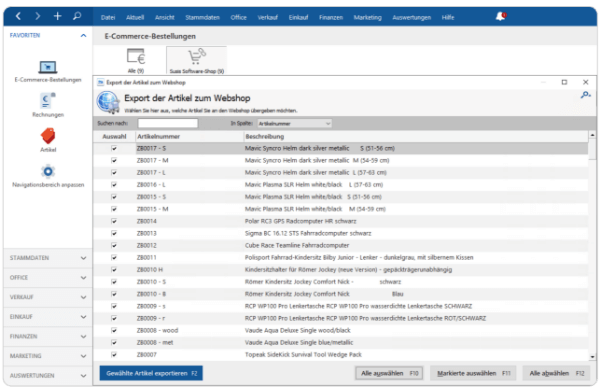600x392 pixels.
Task: Open the Einkauf menu in top bar
Action: (x=298, y=17)
